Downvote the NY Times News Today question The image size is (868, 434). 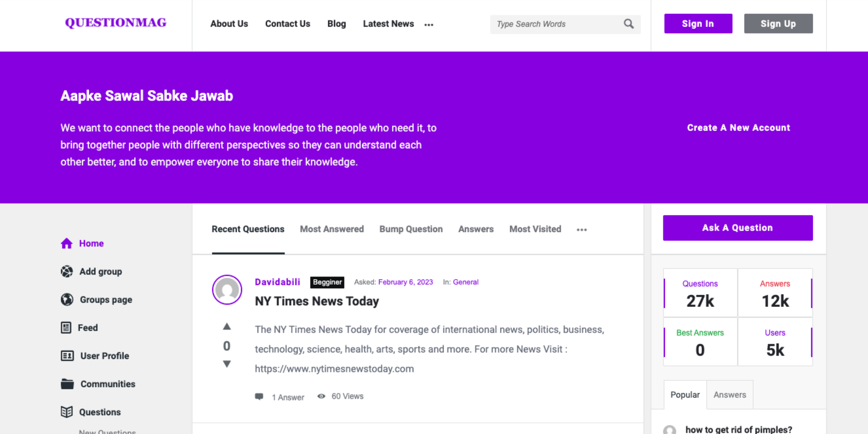(x=227, y=364)
